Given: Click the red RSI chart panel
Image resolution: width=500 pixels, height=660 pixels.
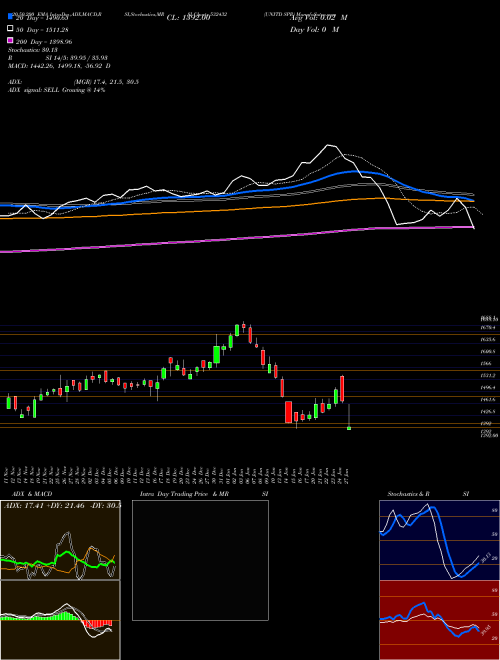Looking at the screenshot, I should point(439,620).
